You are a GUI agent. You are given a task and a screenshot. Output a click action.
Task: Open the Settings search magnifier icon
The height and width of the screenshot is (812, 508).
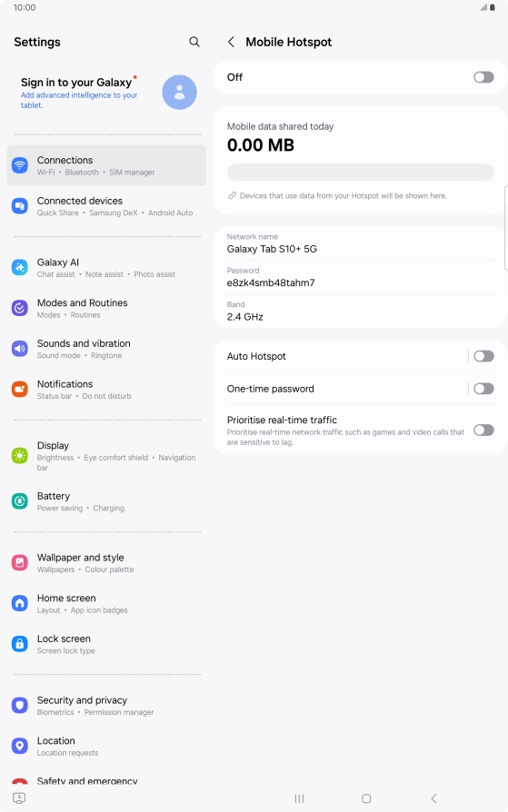point(194,42)
